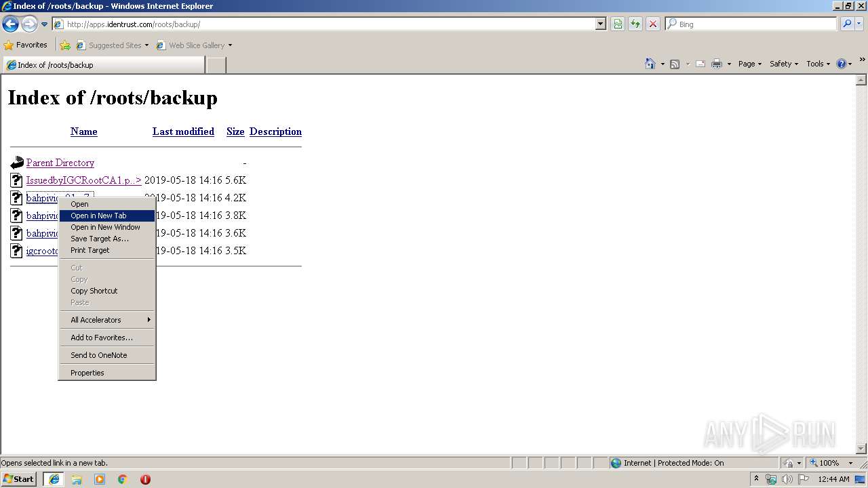Open Google Chrome taskbar icon
This screenshot has width=868, height=488.
[x=123, y=479]
